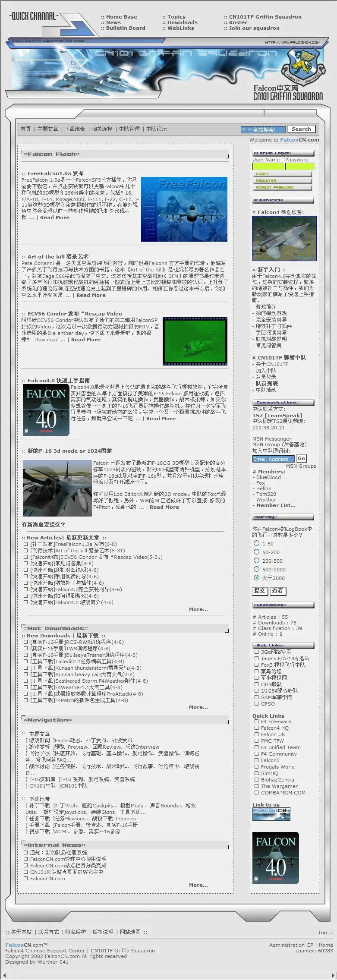Click bullet icon beside Jane's F/A-18专题站
Viewport: 337px width, 980px height.
pyautogui.click(x=256, y=659)
